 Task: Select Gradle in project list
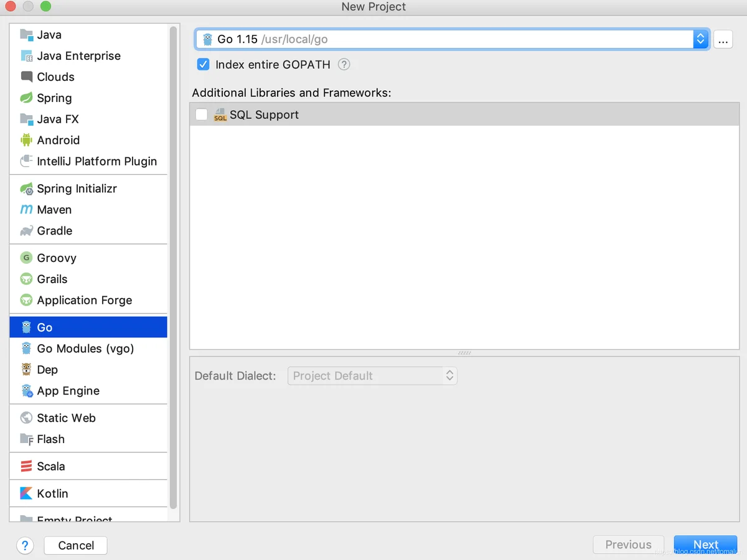click(x=88, y=231)
